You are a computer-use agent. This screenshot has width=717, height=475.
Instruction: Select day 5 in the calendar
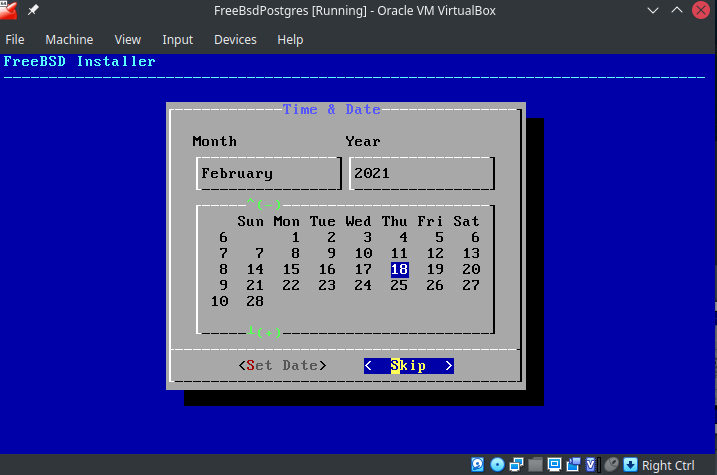coord(439,237)
